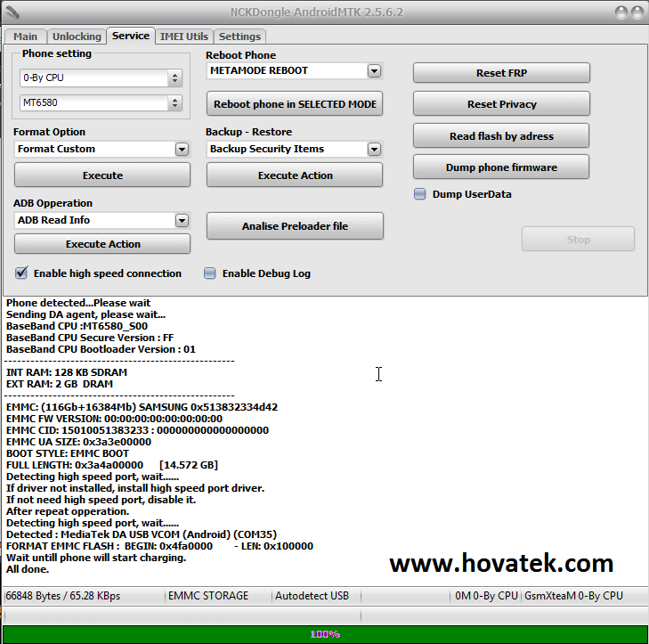Click 'BaseBand CPU Bootloader Version : 01' line
Screen dimensions: 649x644
click(x=101, y=349)
